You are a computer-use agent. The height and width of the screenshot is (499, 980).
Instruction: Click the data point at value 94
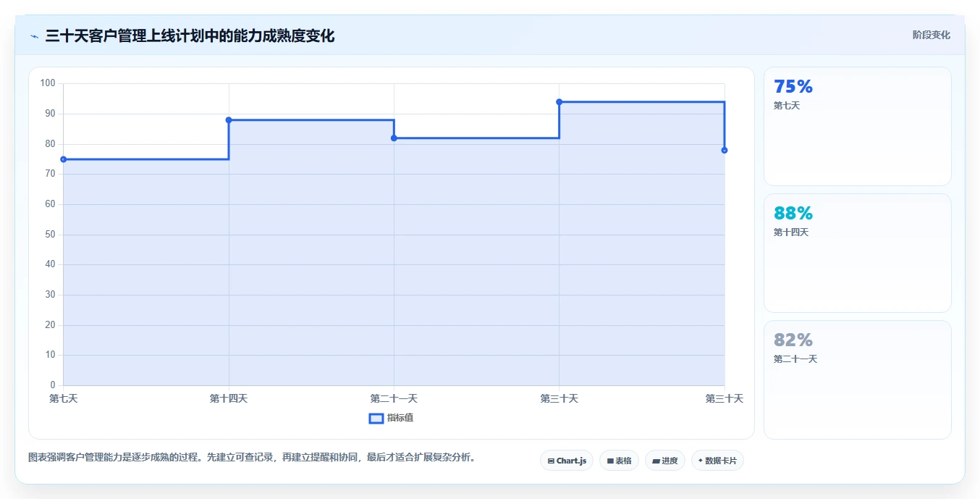(x=559, y=102)
